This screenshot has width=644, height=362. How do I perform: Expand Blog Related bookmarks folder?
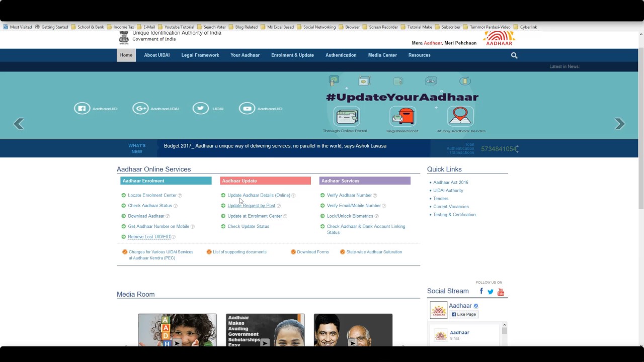point(243,27)
